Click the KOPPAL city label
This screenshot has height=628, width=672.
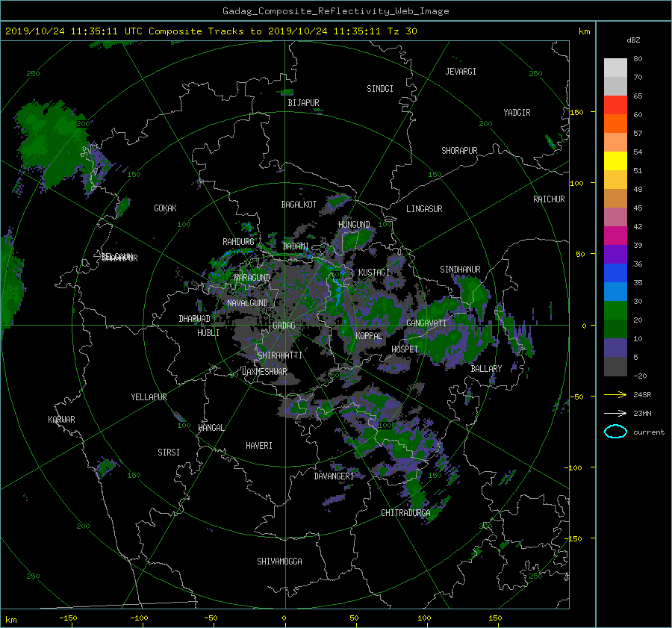click(369, 336)
